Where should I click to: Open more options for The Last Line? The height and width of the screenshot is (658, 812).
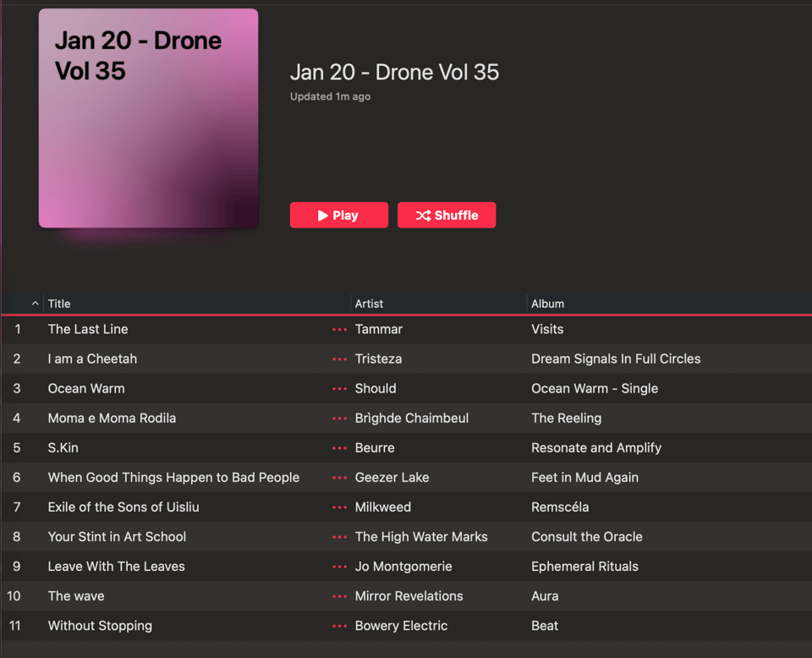tap(340, 330)
